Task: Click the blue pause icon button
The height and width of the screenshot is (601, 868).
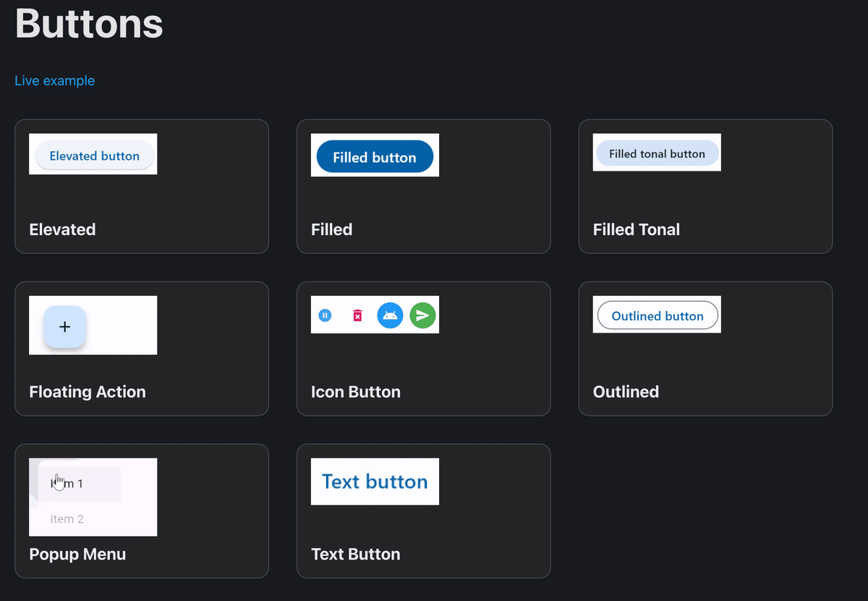Action: click(325, 315)
